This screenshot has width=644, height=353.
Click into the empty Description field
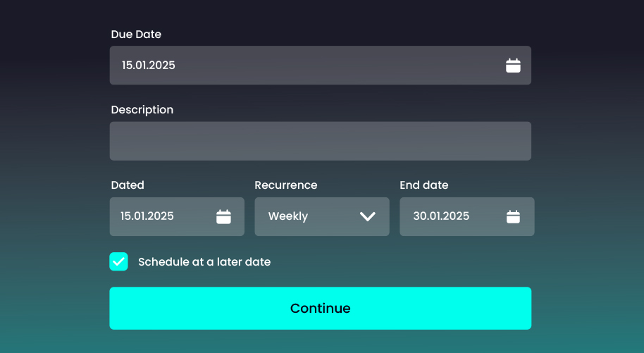(x=320, y=141)
